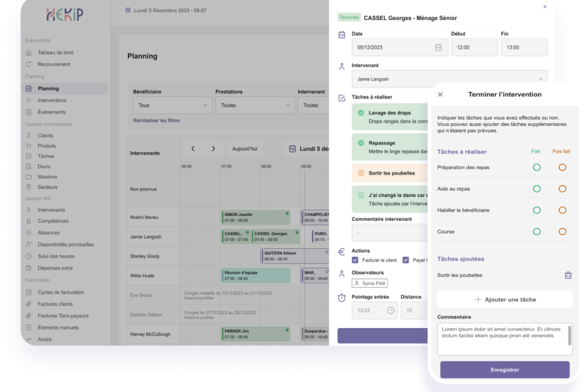Image resolution: width=585 pixels, height=392 pixels.
Task: Mark 'Course' as Fait
Action: pyautogui.click(x=536, y=231)
